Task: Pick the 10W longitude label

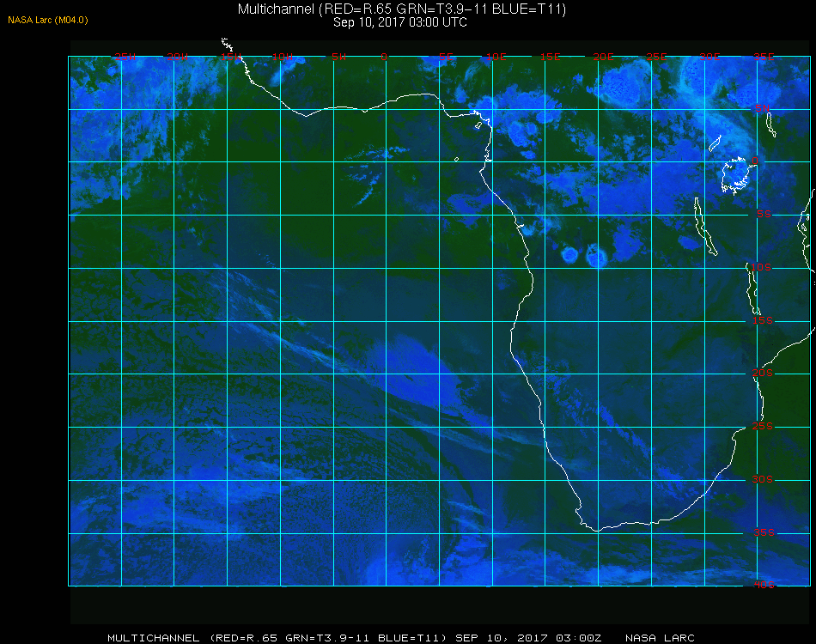Action: pos(283,57)
